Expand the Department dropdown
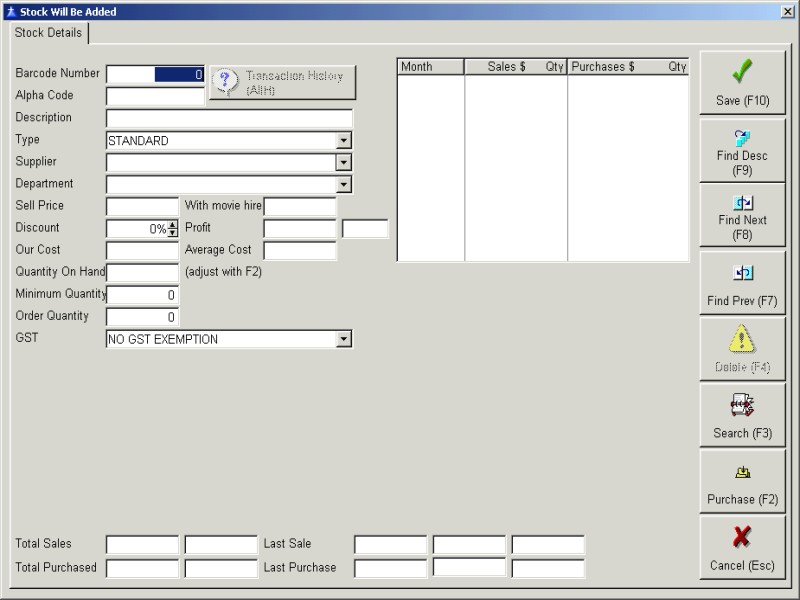The height and width of the screenshot is (600, 800). (344, 184)
